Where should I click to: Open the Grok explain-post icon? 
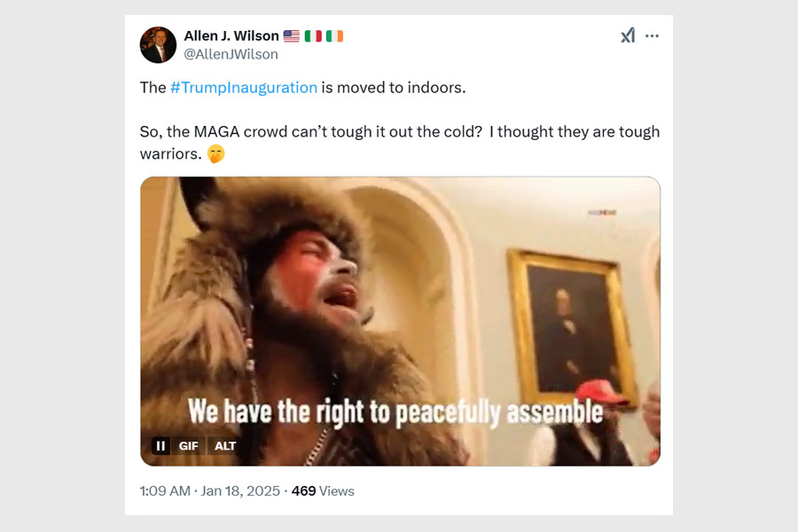pos(628,35)
